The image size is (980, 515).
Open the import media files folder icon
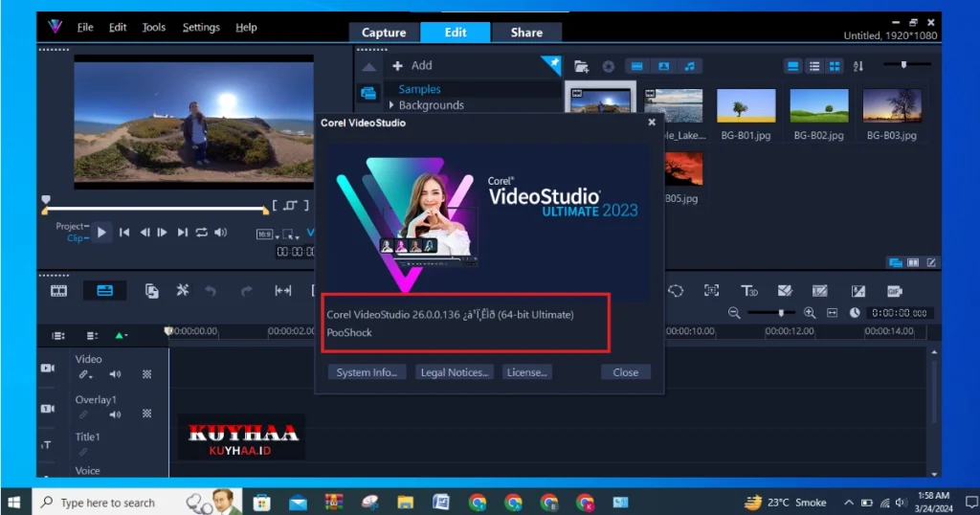point(581,66)
